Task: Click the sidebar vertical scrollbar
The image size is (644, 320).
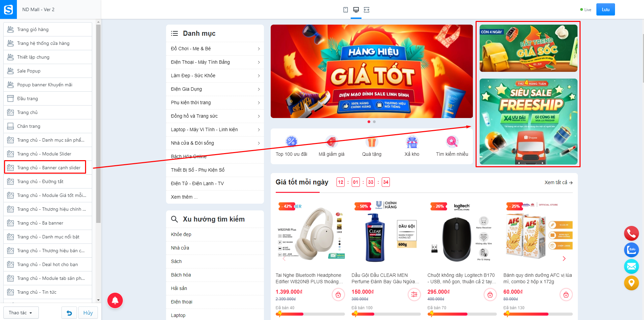Action: click(x=98, y=123)
